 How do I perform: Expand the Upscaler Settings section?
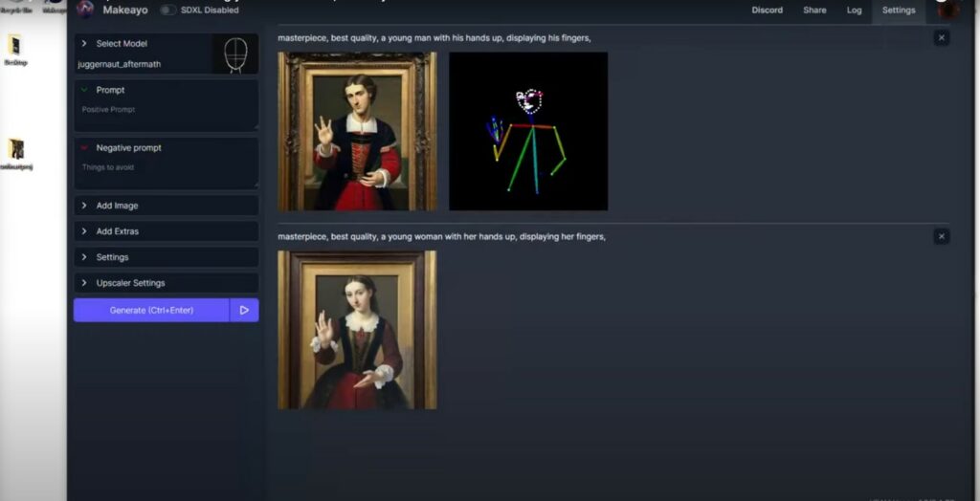167,283
